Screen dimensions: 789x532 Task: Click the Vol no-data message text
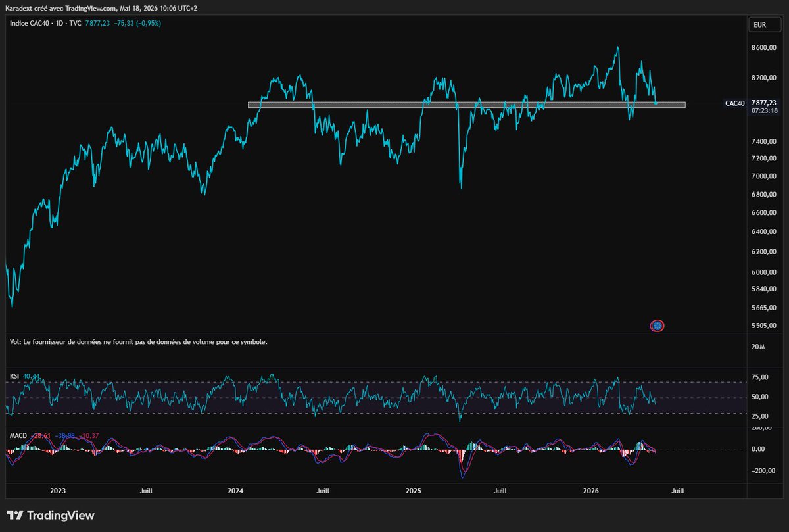[x=139, y=342]
